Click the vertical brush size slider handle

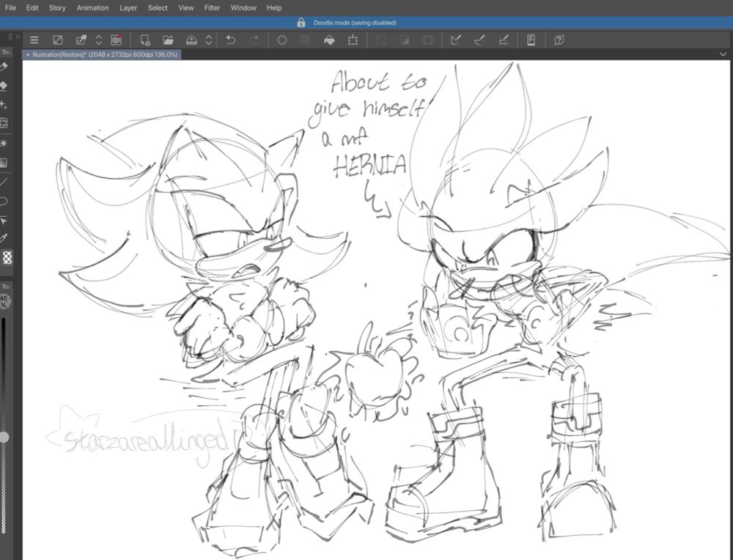coord(4,437)
